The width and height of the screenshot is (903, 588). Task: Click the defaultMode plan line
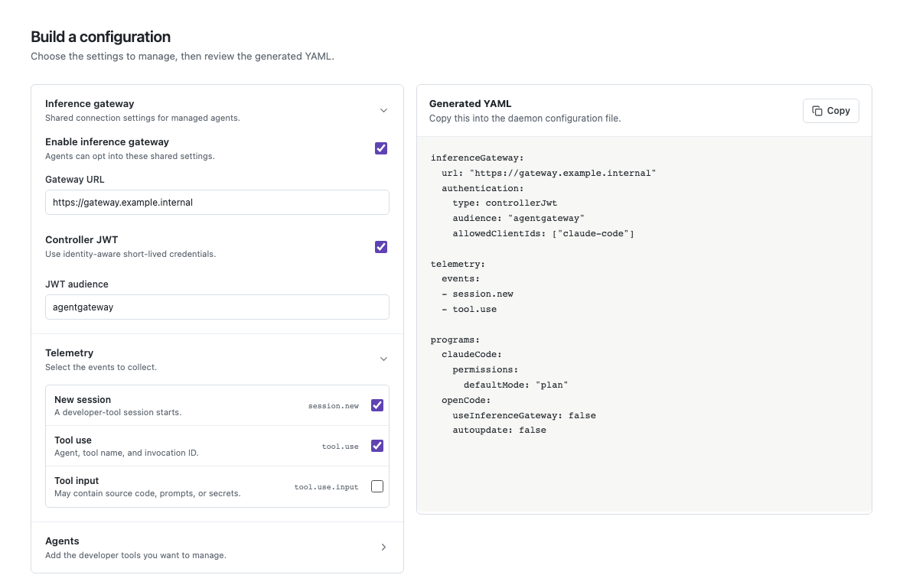click(516, 385)
